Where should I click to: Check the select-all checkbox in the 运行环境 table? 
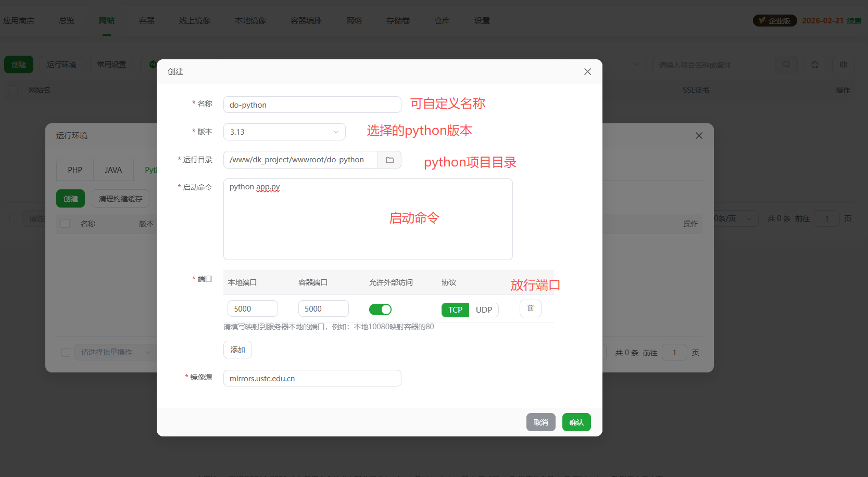[x=65, y=223]
